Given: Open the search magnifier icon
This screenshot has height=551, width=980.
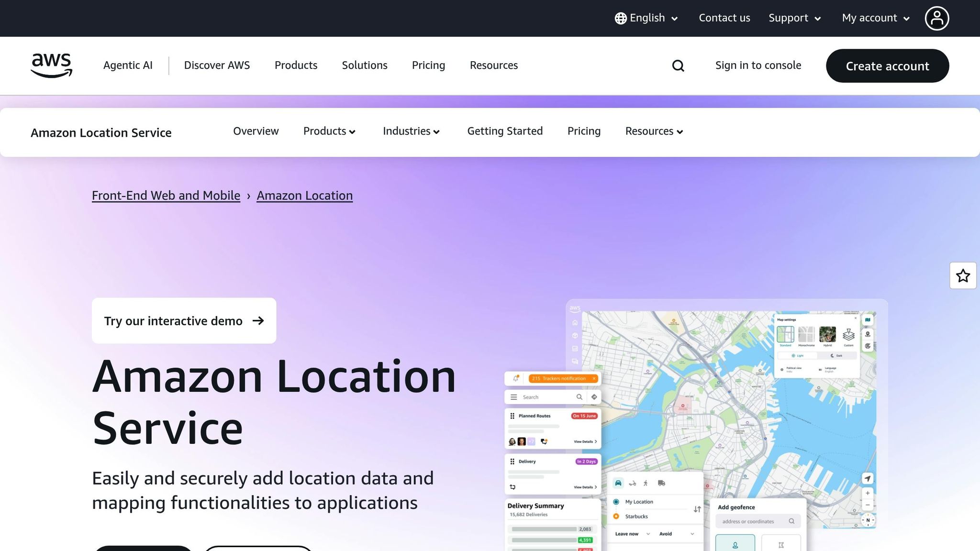Looking at the screenshot, I should [x=678, y=66].
